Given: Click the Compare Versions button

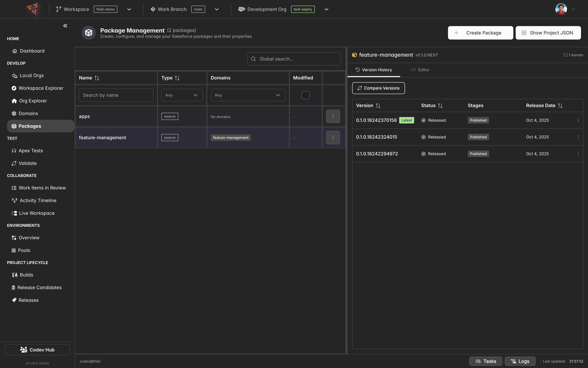Looking at the screenshot, I should click(378, 88).
